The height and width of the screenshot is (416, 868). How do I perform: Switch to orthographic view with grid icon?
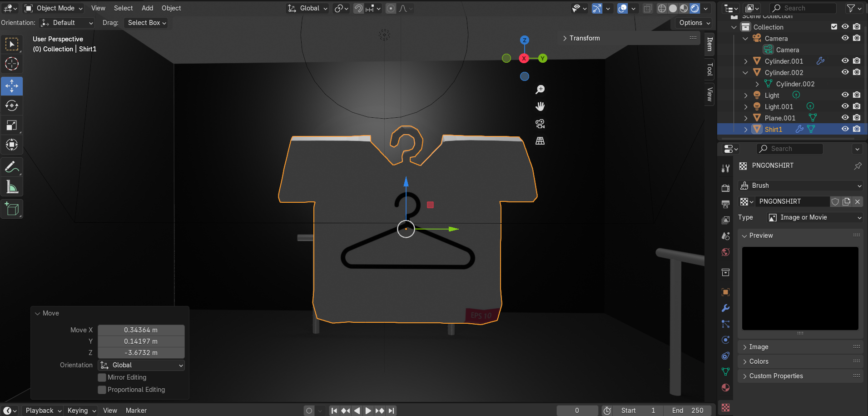540,141
